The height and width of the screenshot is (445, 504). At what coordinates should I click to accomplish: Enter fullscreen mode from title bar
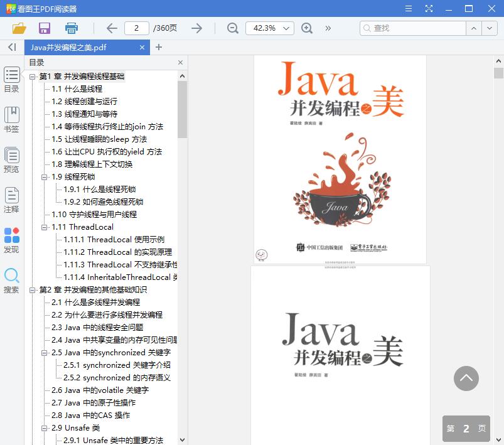point(429,8)
